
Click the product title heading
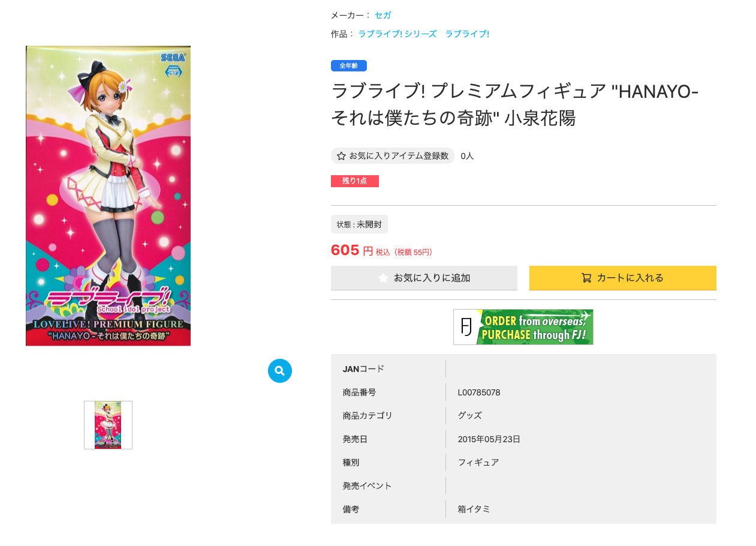point(515,104)
